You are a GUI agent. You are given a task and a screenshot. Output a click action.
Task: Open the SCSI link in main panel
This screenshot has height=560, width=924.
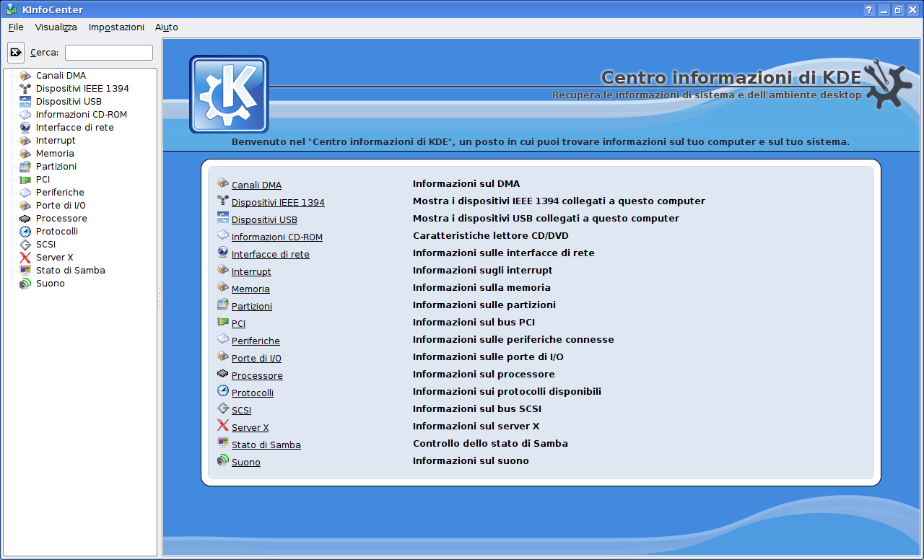coord(241,411)
